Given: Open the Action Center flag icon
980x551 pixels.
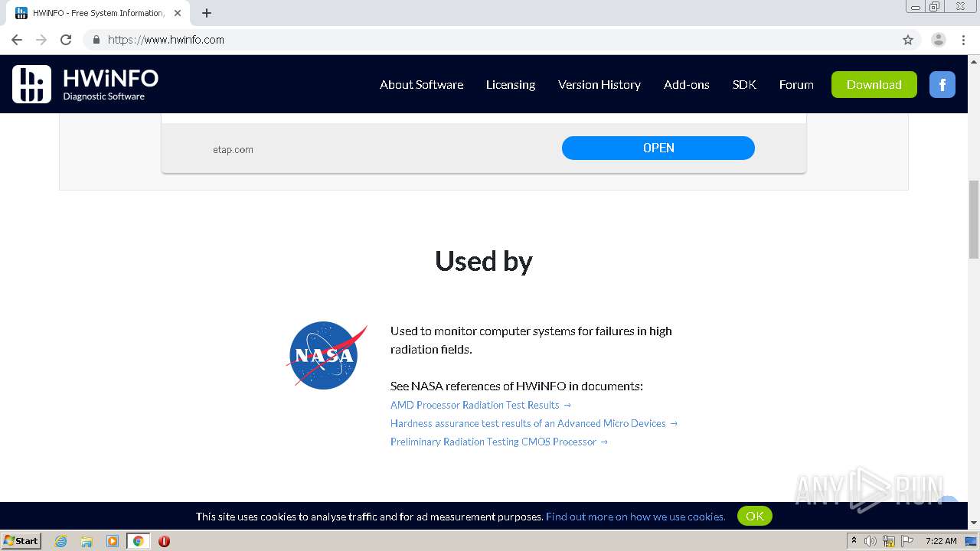Looking at the screenshot, I should 907,541.
